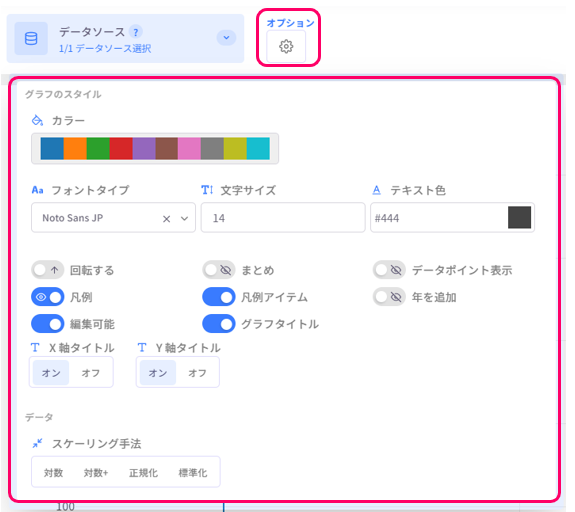Click the グラフのスタイル section heading
575x512 pixels.
(x=63, y=94)
